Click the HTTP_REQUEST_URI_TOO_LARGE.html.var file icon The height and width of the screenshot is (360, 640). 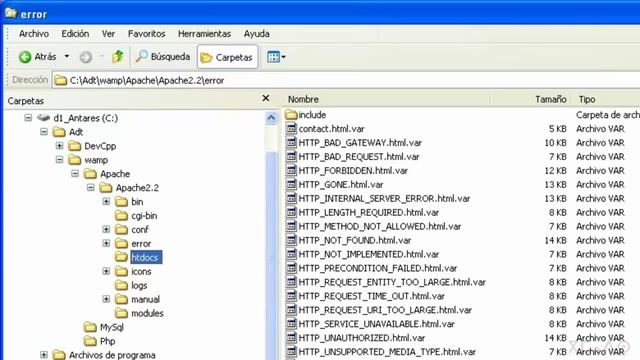click(x=291, y=310)
